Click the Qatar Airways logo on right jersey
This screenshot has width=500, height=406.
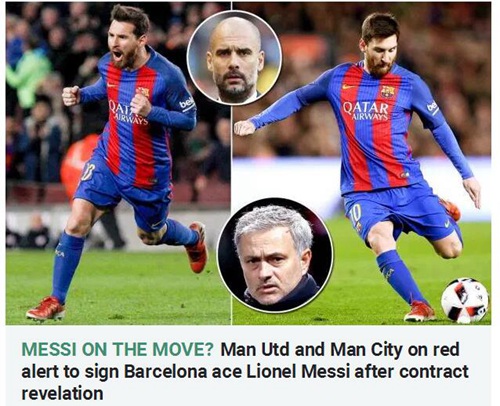pos(366,111)
